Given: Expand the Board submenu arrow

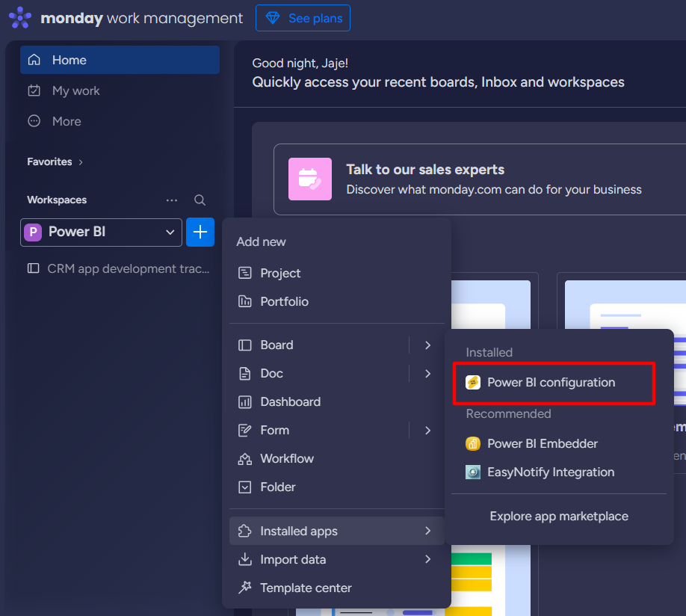Looking at the screenshot, I should pos(428,345).
